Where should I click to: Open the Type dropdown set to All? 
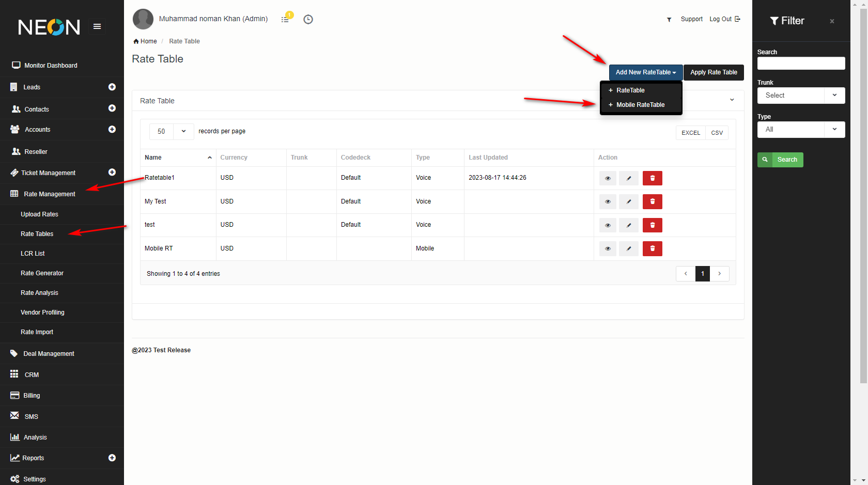coord(801,130)
